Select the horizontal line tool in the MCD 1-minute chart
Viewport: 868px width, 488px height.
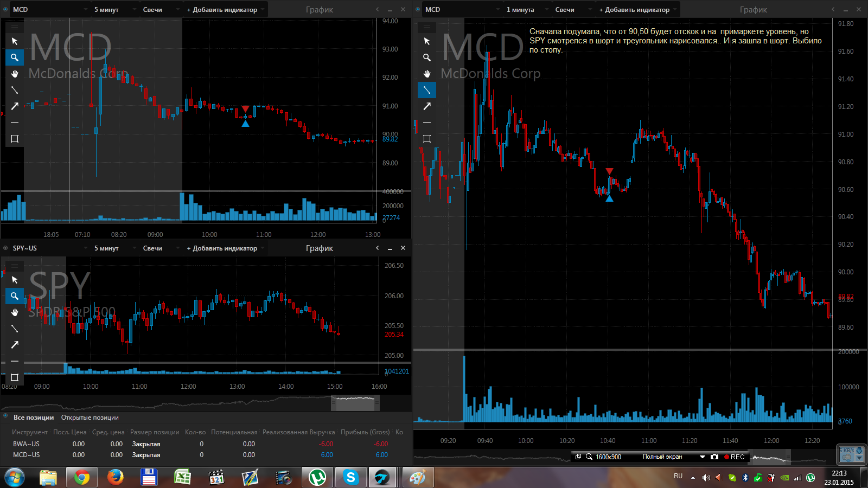click(427, 123)
